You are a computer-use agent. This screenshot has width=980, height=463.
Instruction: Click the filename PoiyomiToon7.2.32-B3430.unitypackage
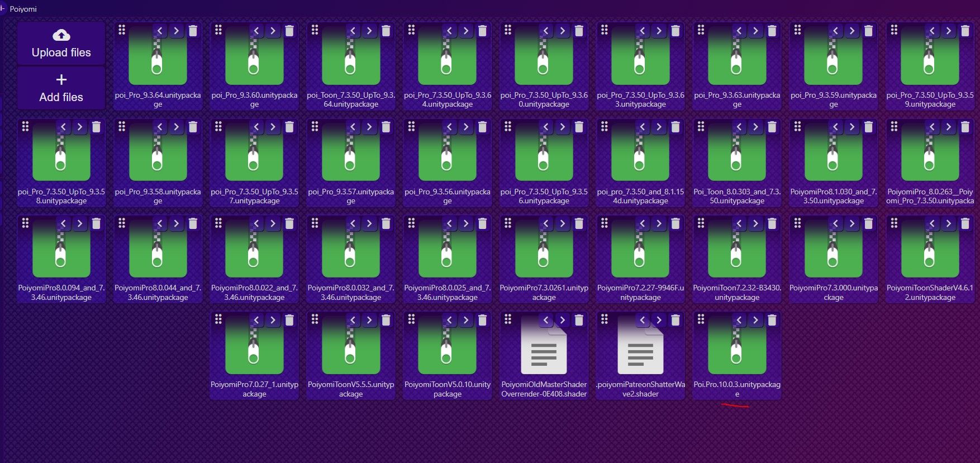pyautogui.click(x=737, y=293)
